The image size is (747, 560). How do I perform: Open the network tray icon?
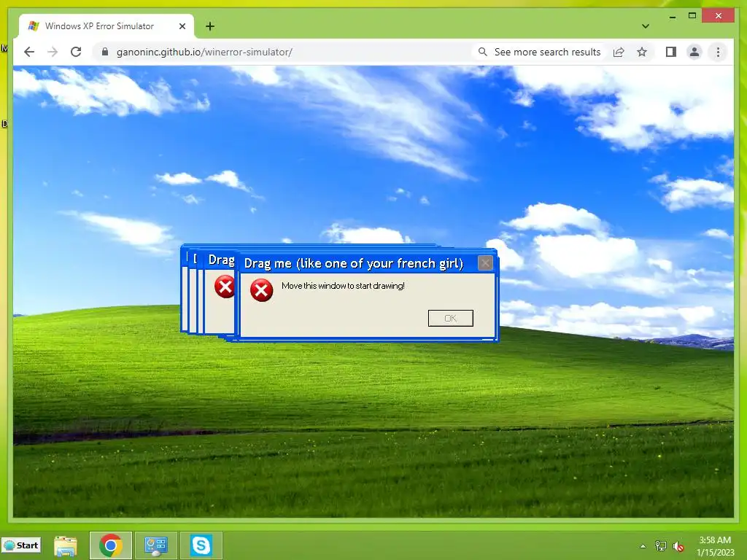point(661,545)
